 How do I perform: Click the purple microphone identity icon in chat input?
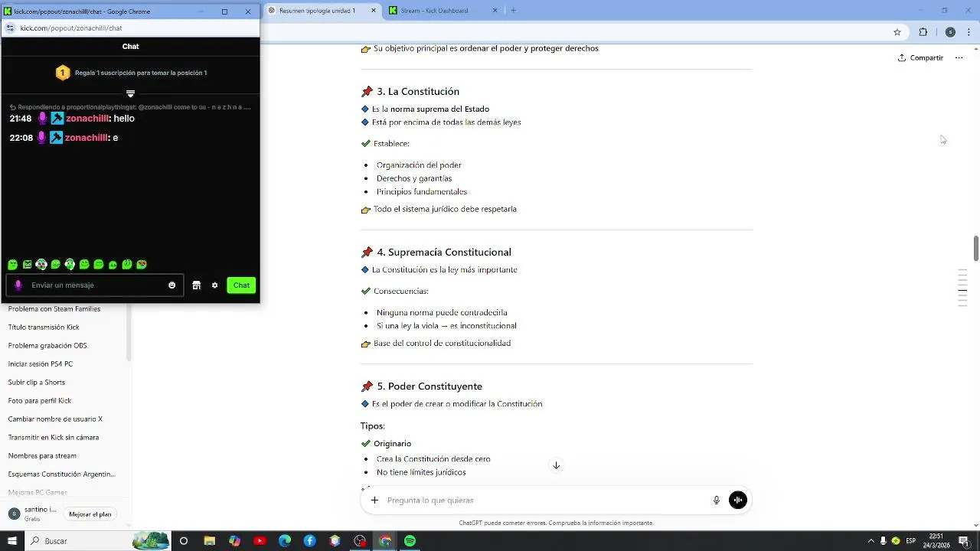[x=18, y=285]
